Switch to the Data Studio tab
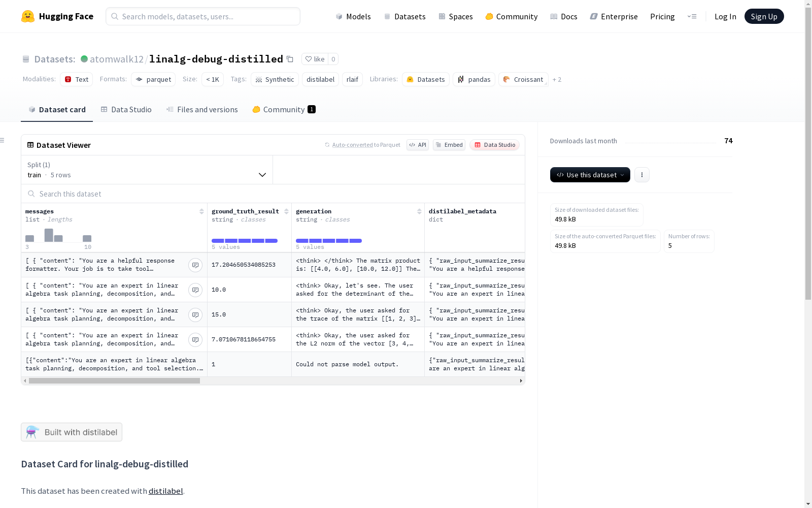812x508 pixels. (126, 110)
